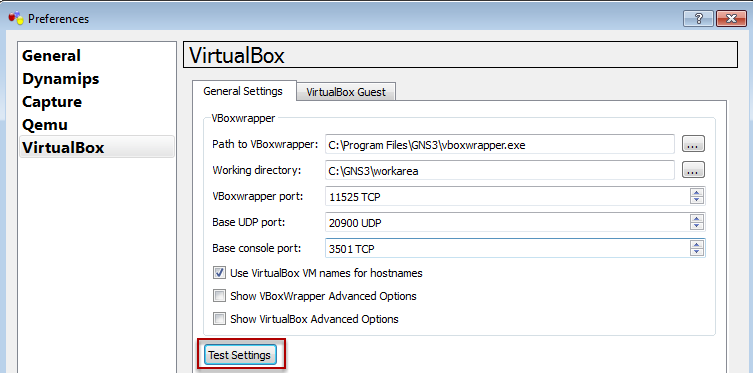The height and width of the screenshot is (373, 753).
Task: Select General in the preferences list
Action: [51, 56]
